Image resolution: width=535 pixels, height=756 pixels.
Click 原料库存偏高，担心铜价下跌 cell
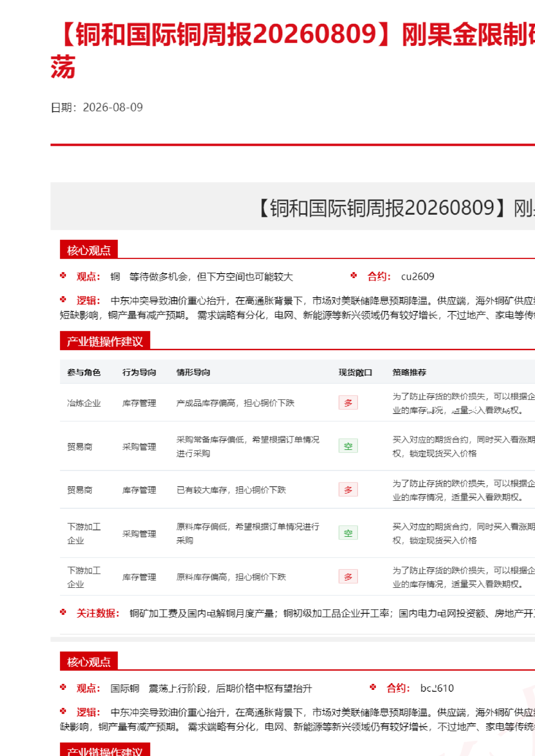coord(231,577)
